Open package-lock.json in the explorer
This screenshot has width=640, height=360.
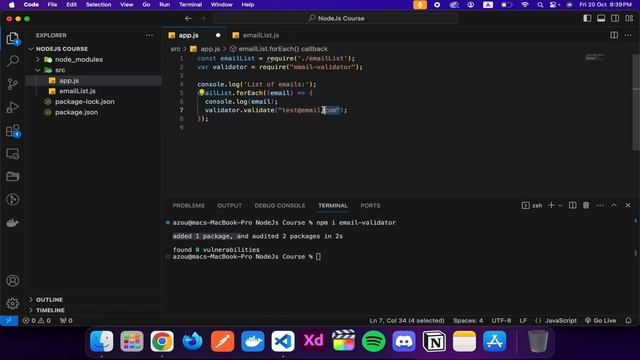(x=84, y=102)
